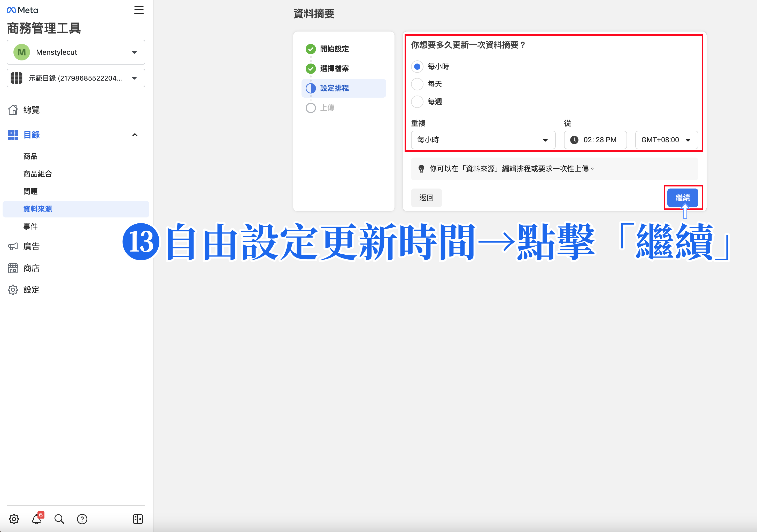Click the 商務管理工具 title
The width and height of the screenshot is (757, 532).
(x=44, y=28)
